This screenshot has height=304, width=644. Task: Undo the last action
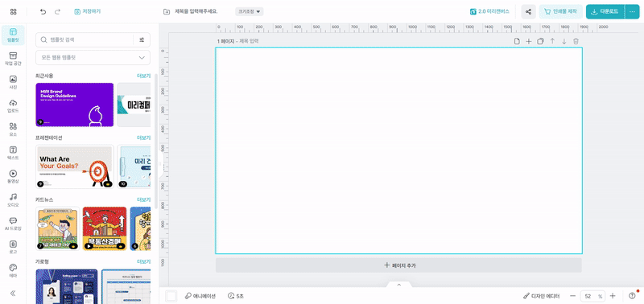[x=43, y=11]
